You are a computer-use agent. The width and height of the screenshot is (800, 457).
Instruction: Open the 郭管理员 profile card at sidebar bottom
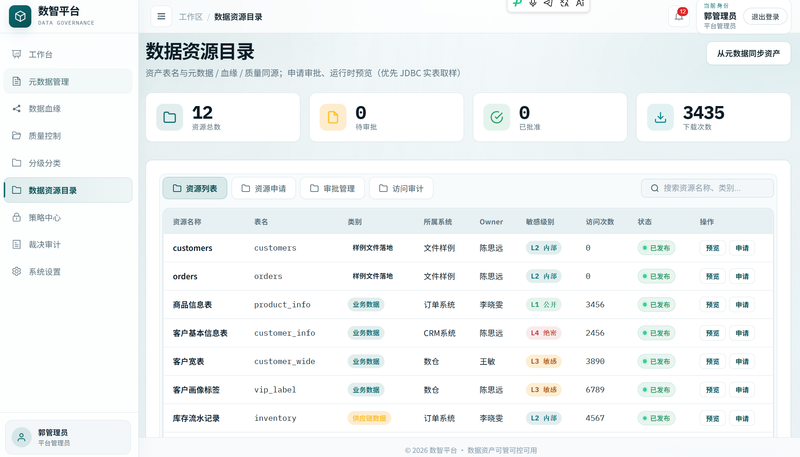pyautogui.click(x=68, y=437)
